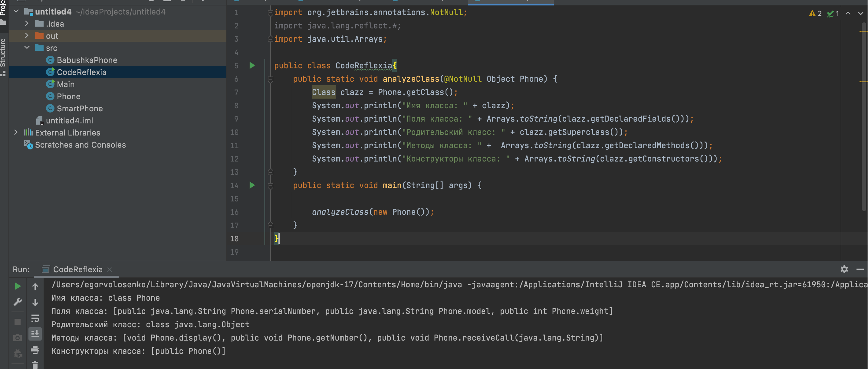Collapse the src folder
Screen dimensions: 868x369
coord(27,48)
